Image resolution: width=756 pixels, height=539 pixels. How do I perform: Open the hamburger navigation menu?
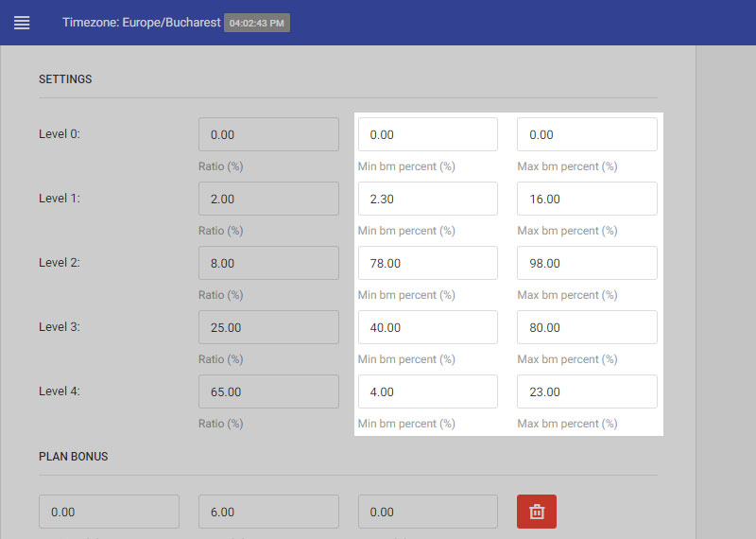click(22, 23)
